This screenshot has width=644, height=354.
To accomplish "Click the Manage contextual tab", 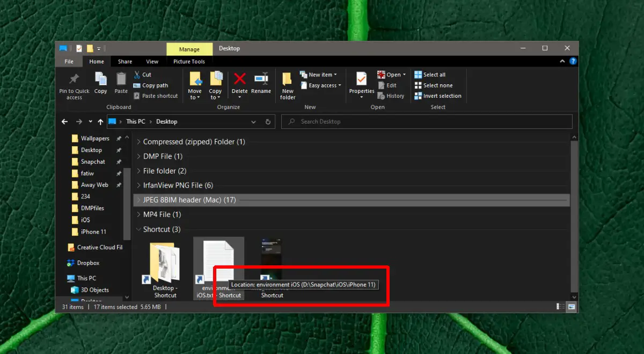I will pos(189,49).
